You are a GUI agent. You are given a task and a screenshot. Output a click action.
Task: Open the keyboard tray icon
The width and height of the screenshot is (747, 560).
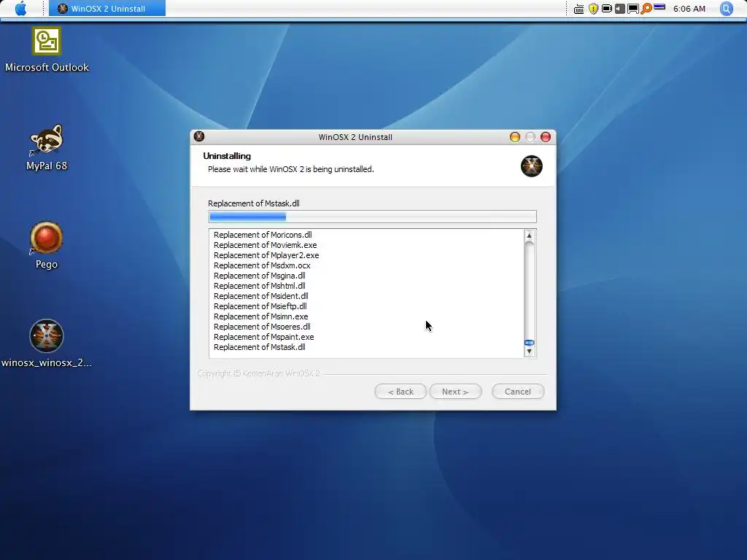pyautogui.click(x=578, y=9)
